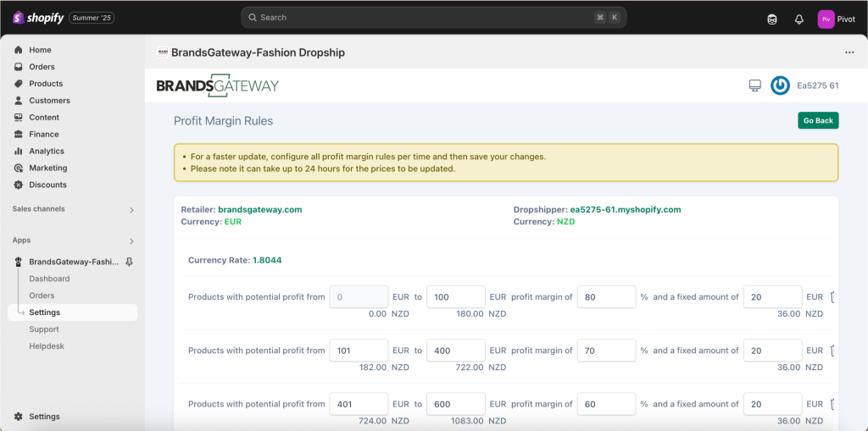This screenshot has height=431, width=868.
Task: Click the Finance bank icon
Action: tap(19, 135)
